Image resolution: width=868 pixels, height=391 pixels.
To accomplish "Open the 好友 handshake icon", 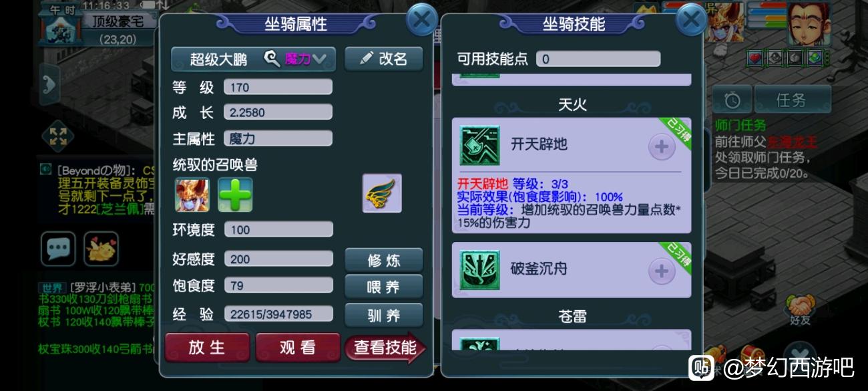I will tap(799, 311).
